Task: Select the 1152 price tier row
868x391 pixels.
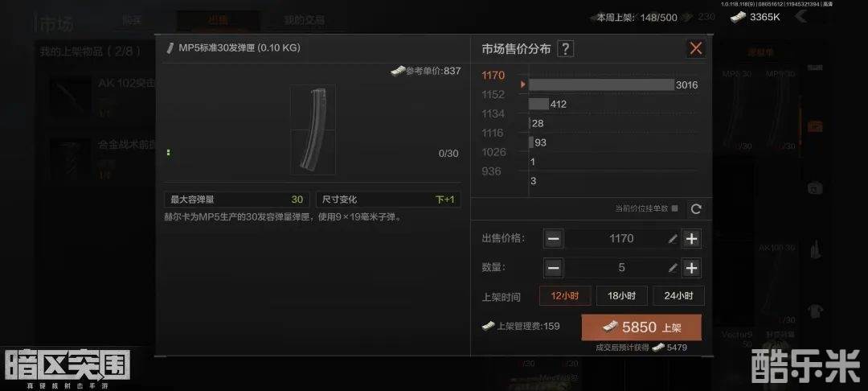Action: pyautogui.click(x=493, y=95)
